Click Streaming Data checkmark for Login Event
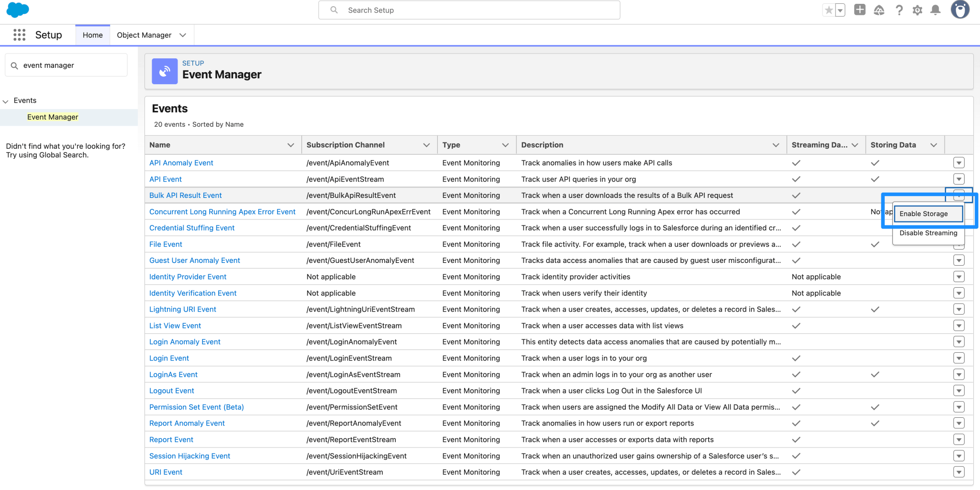Image resolution: width=980 pixels, height=490 pixels. 796,358
